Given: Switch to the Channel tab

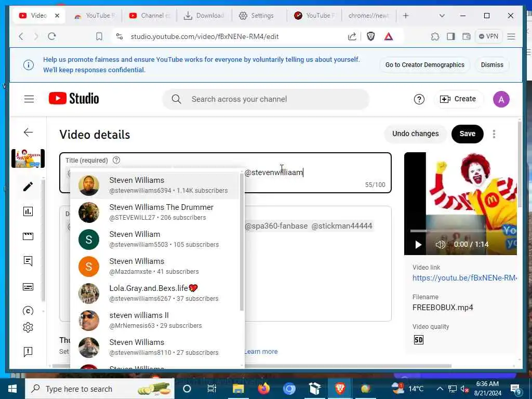Looking at the screenshot, I should 149,16.
